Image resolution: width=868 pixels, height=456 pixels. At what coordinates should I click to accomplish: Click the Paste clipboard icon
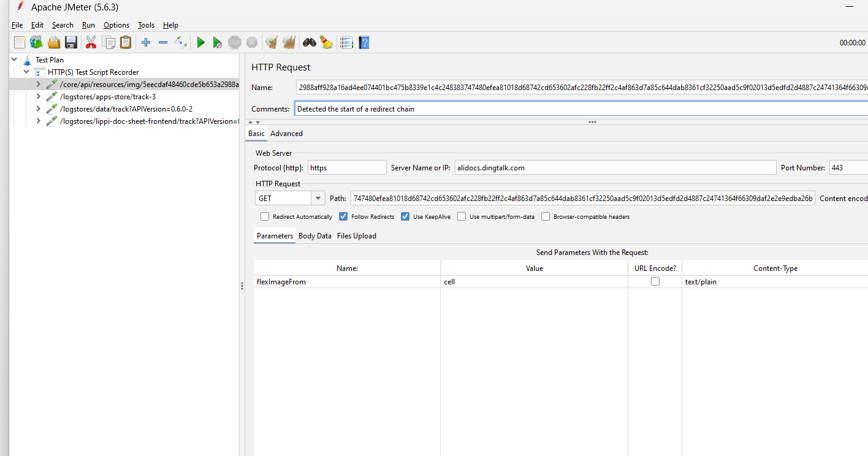tap(126, 42)
